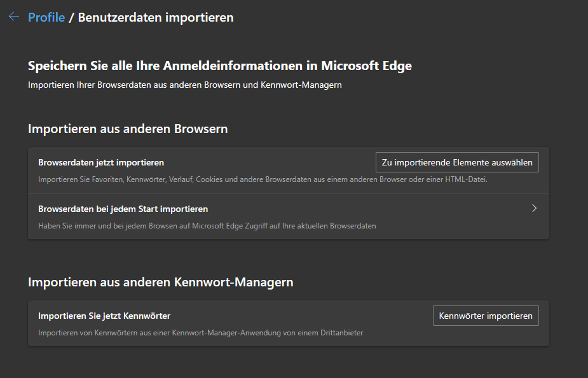Click the "Kennwörter importieren" button

486,316
